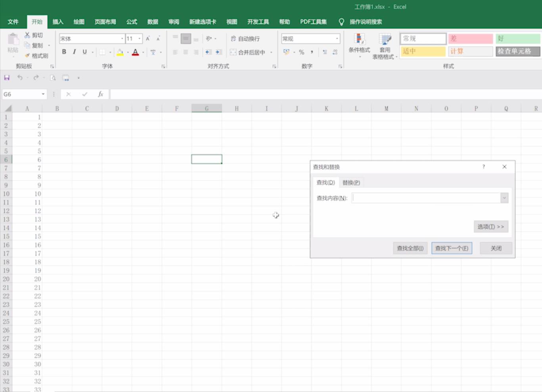This screenshot has width=542, height=392.
Task: Expand options with the 选项(T) >> button
Action: (491, 227)
